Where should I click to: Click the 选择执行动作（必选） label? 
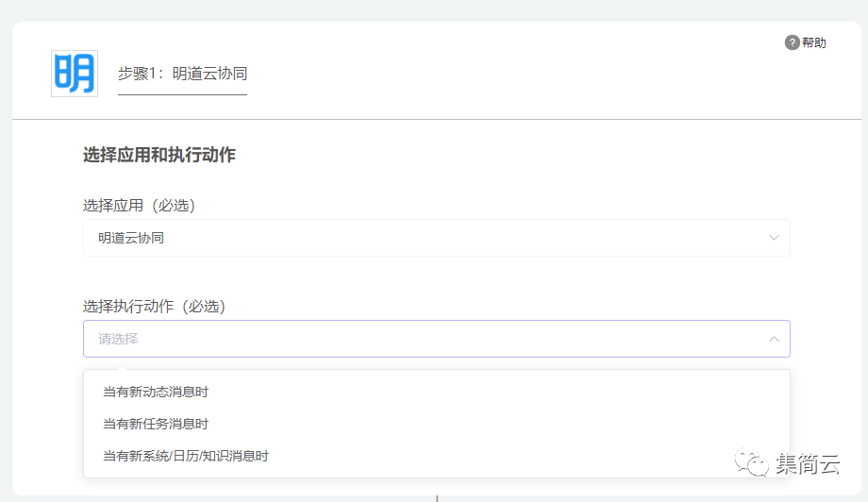pos(155,307)
